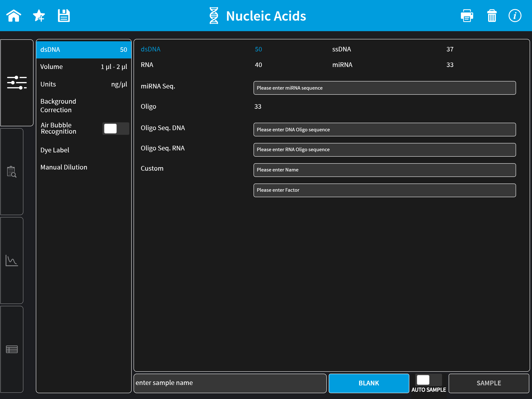Screen dimensions: 532x399
Task: Print the results using printer icon
Action: click(467, 16)
